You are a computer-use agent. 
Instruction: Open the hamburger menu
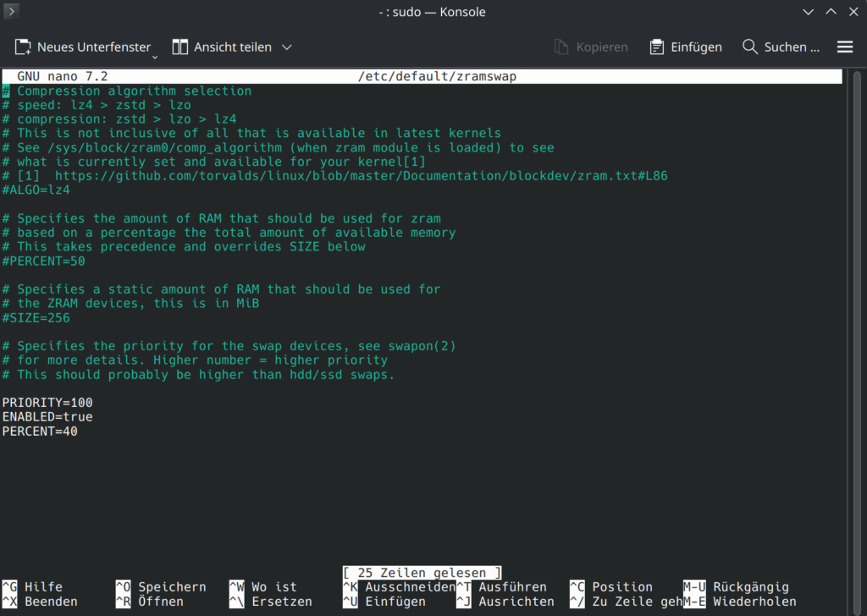pyautogui.click(x=844, y=47)
